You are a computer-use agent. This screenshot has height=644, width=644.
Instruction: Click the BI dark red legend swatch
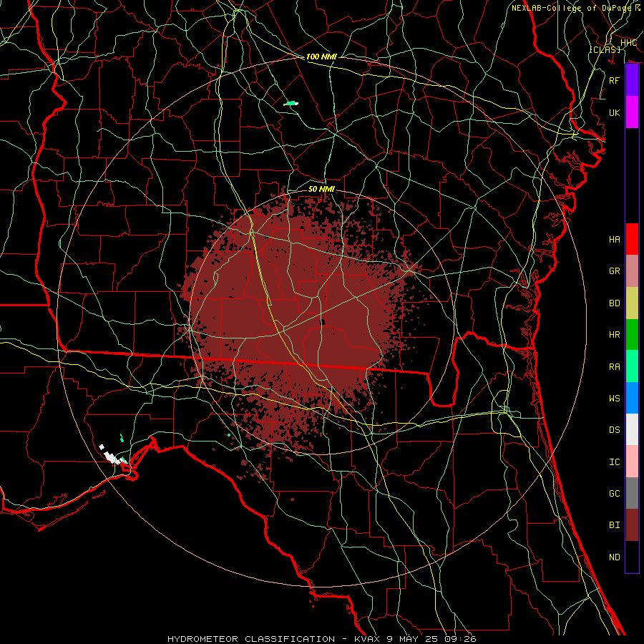point(632,525)
